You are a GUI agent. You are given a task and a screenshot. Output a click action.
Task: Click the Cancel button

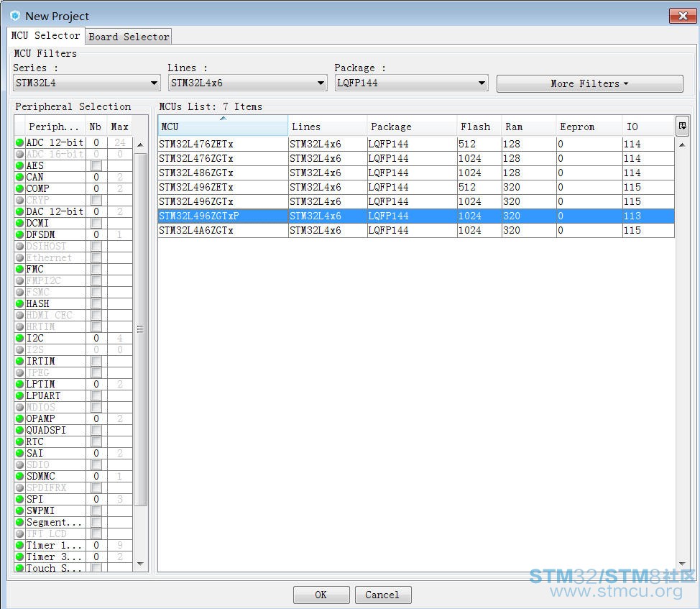(382, 595)
